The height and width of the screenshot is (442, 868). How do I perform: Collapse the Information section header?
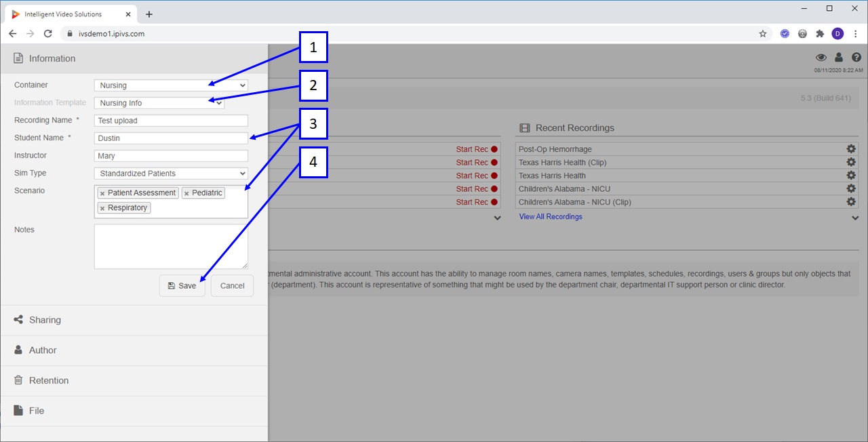click(134, 59)
